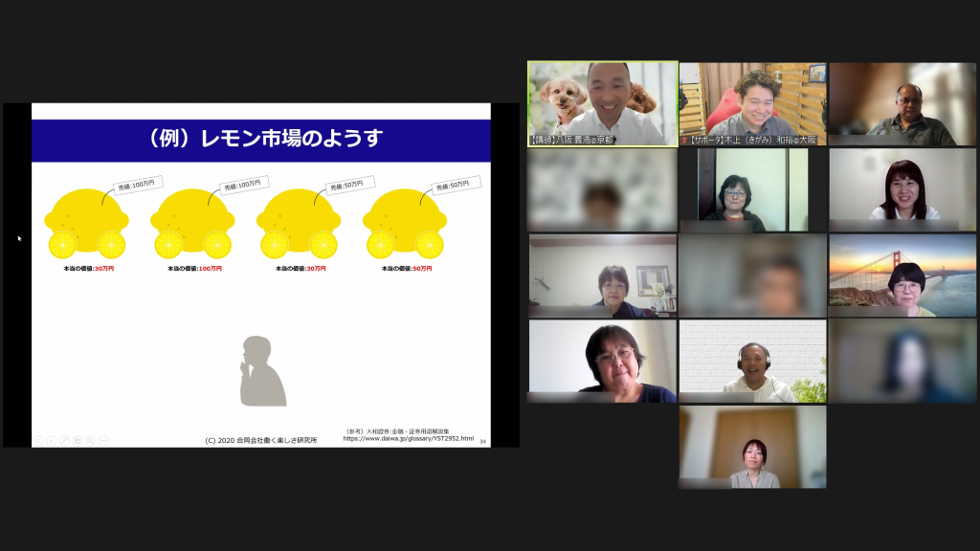Select the bottom-most centered participant video tile
This screenshot has width=980, height=551.
point(752,447)
